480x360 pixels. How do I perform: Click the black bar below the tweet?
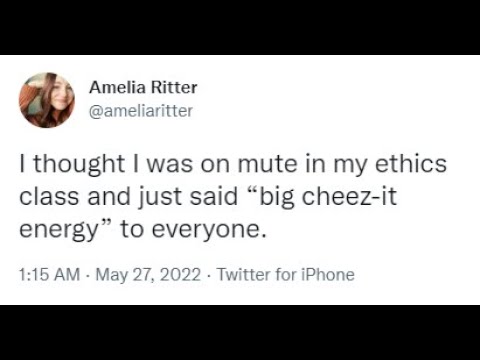tap(240, 332)
